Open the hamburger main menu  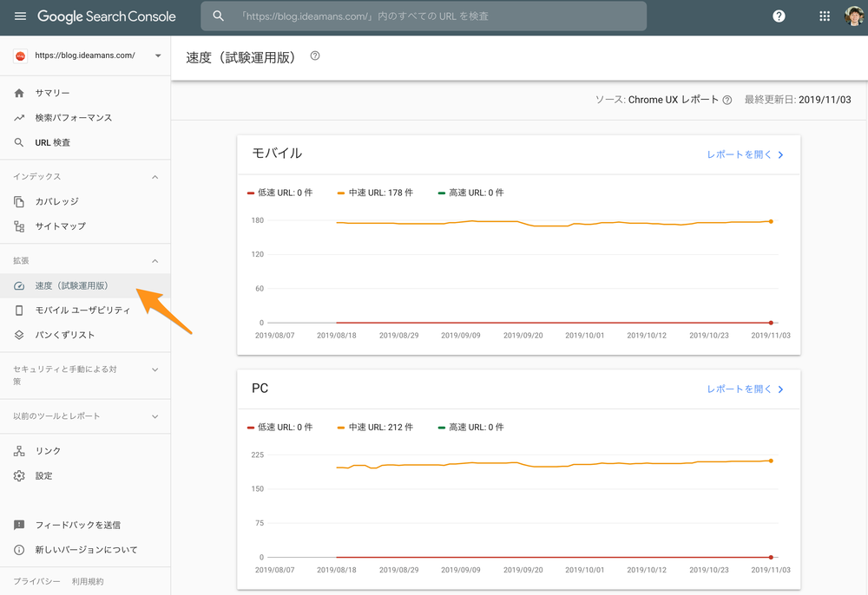20,16
